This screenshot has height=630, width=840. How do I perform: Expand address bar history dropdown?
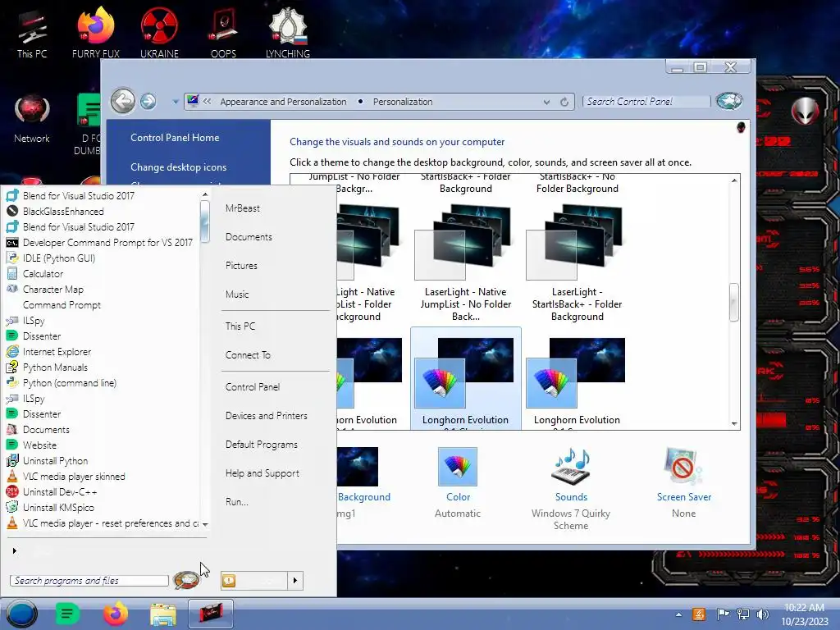[x=546, y=102]
